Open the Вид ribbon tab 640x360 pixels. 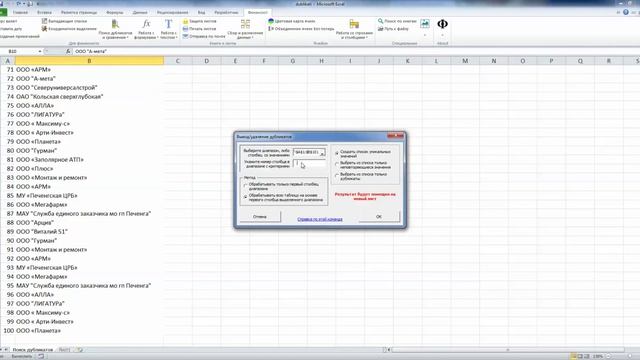[201, 12]
